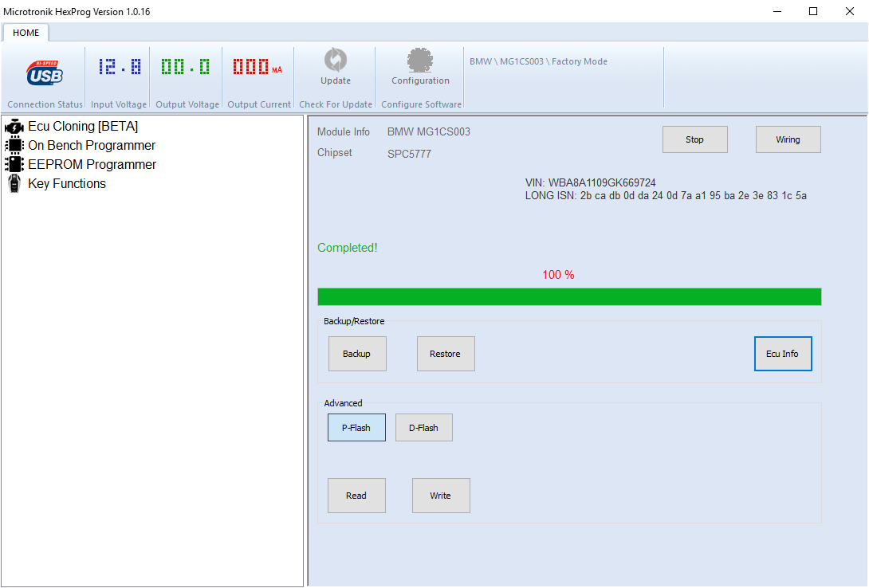Open Key Functions in the tree

tap(67, 184)
